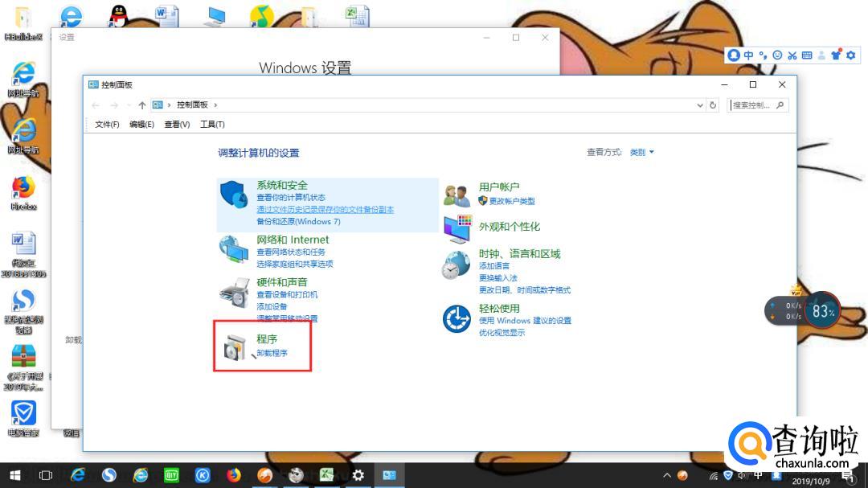Select the WinRAR archive 关于开展2019年 desktop icon
The height and width of the screenshot is (488, 868).
[x=23, y=367]
